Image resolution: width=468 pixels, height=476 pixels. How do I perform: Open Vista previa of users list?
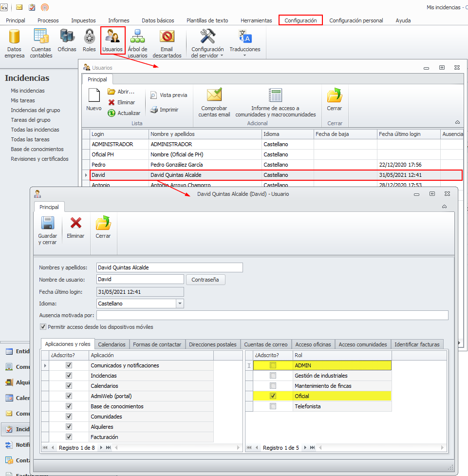169,95
